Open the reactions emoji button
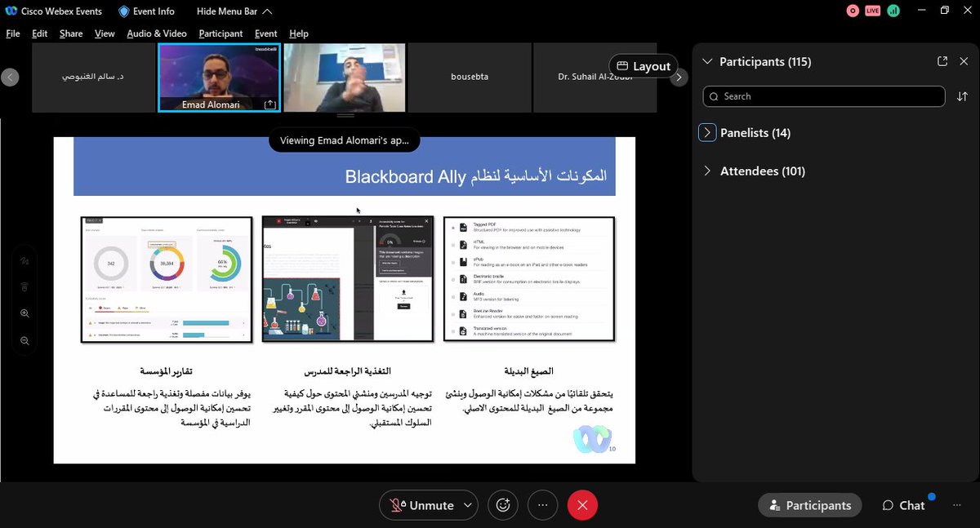The height and width of the screenshot is (528, 980). click(503, 505)
